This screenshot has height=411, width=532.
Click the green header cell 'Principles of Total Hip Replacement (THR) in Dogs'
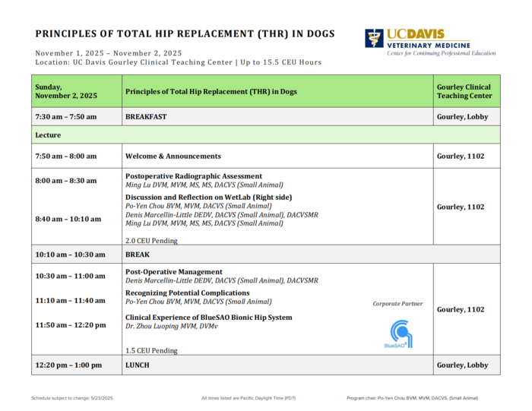pos(277,91)
